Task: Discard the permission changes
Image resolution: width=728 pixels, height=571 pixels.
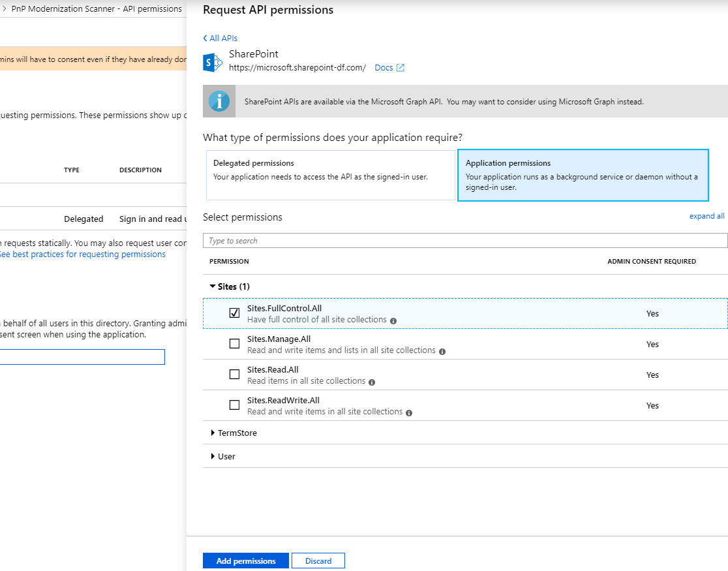Action: pos(318,561)
